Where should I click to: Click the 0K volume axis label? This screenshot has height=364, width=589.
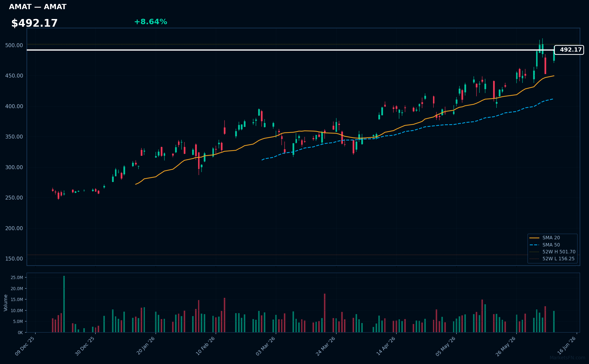(x=20, y=333)
